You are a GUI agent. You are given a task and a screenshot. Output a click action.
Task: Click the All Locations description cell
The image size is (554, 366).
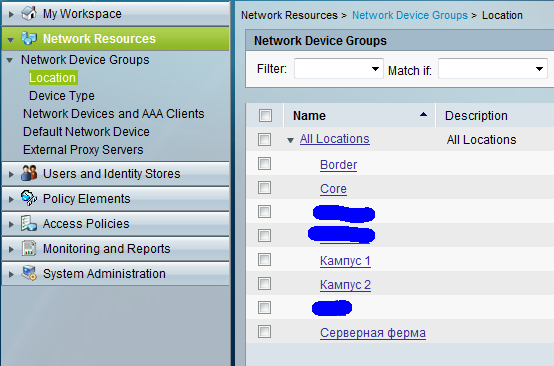(x=481, y=140)
